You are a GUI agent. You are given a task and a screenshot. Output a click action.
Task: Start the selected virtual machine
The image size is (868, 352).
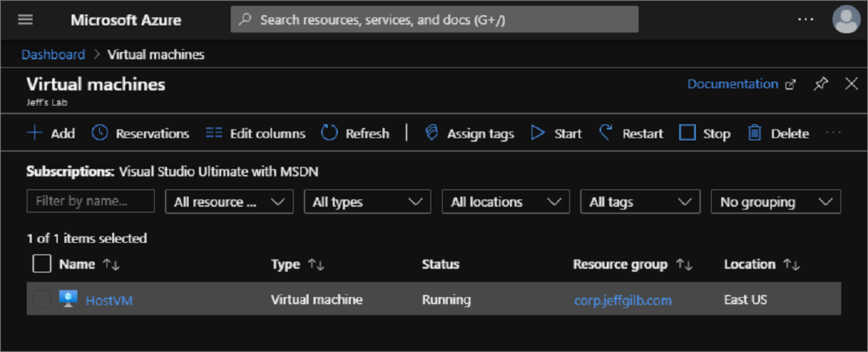tap(556, 134)
